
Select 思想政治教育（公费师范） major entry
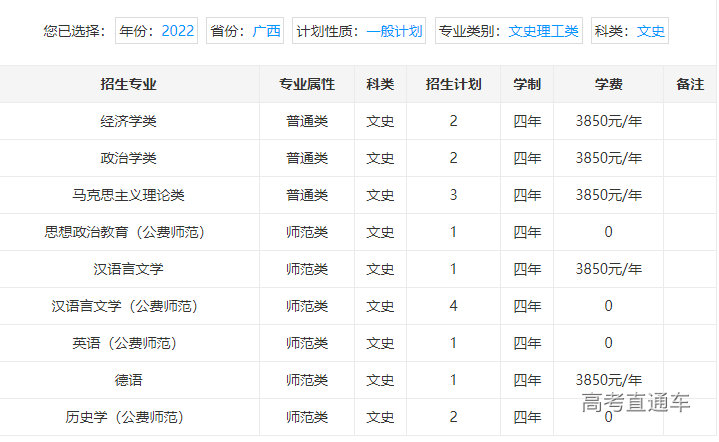[x=129, y=232]
